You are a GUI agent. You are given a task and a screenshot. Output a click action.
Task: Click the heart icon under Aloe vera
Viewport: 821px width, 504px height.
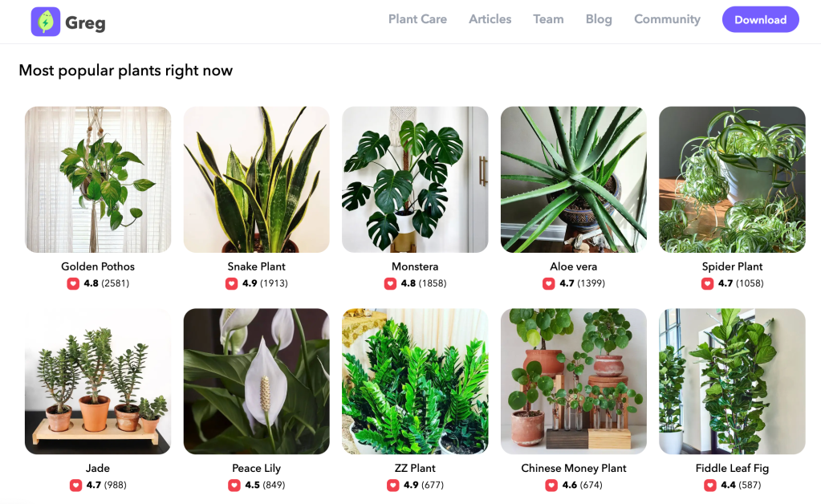[x=549, y=283]
